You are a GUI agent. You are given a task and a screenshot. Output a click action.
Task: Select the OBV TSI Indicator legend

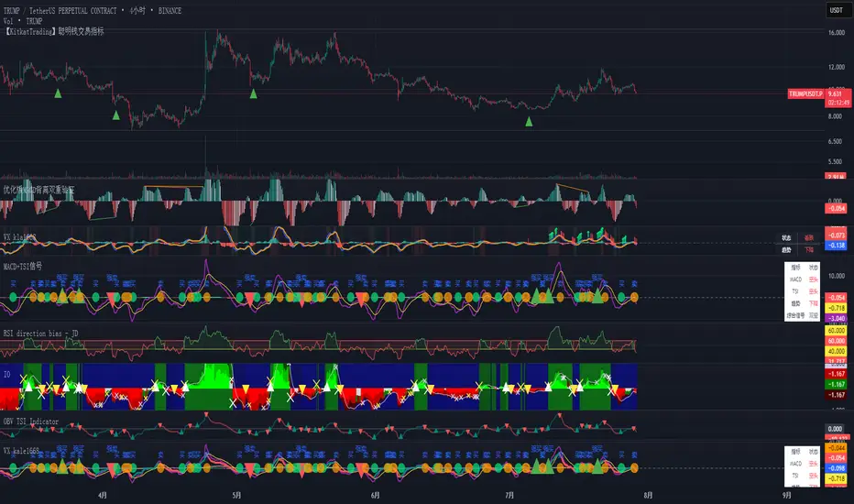click(30, 422)
